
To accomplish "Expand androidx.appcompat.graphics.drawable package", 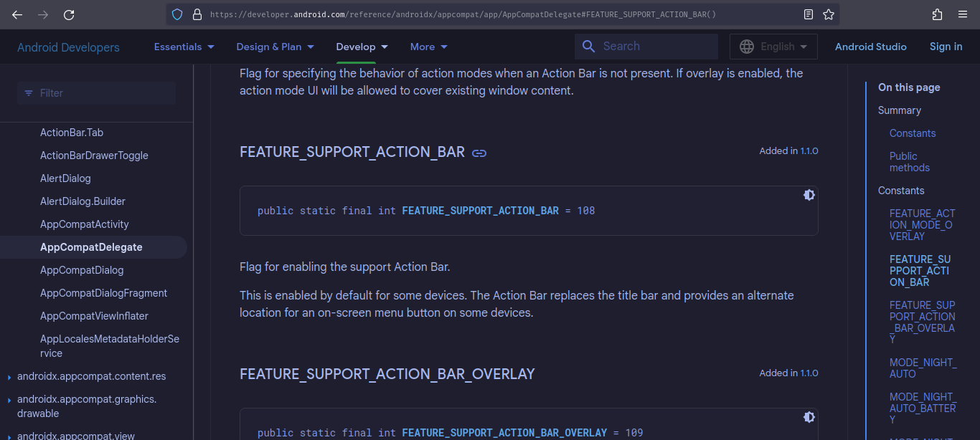I will [x=9, y=400].
